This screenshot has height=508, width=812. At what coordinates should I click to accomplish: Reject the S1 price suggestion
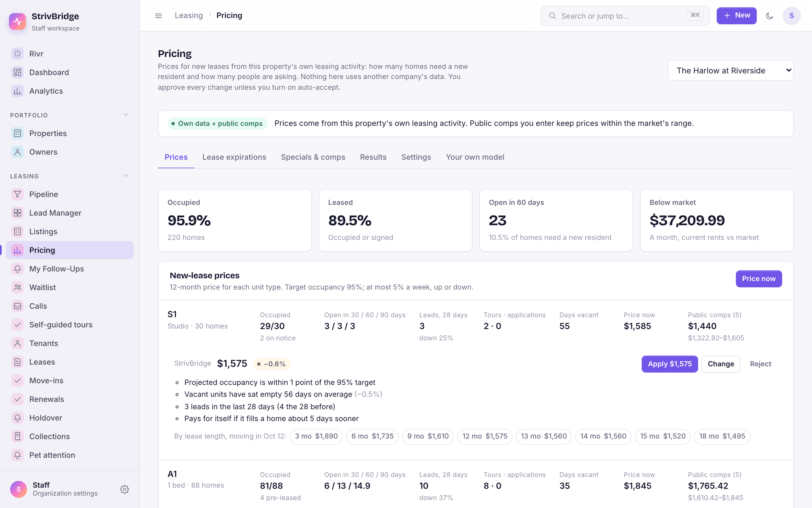point(760,364)
